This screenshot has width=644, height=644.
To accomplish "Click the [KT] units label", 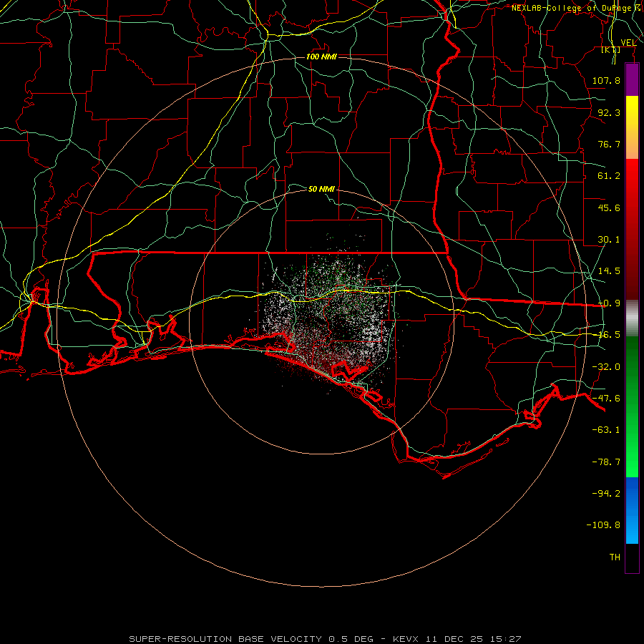I will pyautogui.click(x=611, y=49).
